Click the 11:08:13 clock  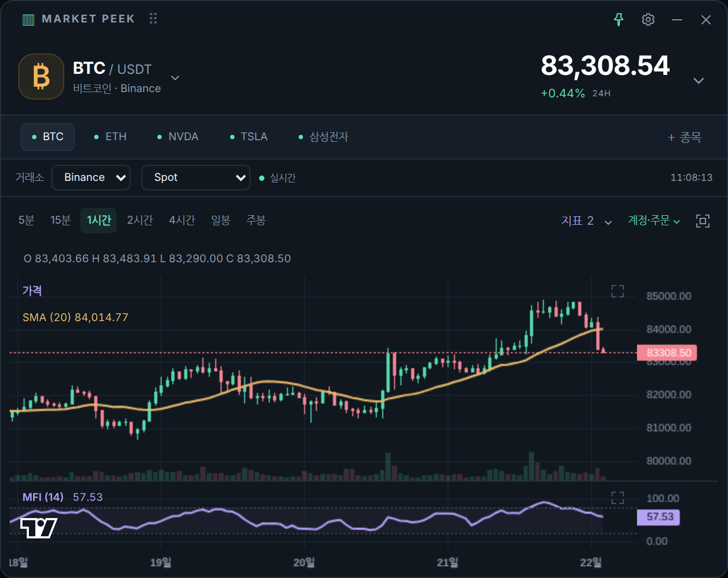click(692, 178)
